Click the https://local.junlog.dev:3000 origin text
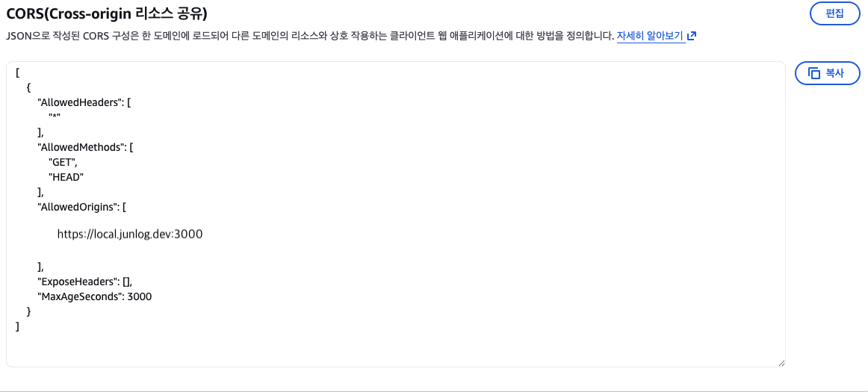 130,234
